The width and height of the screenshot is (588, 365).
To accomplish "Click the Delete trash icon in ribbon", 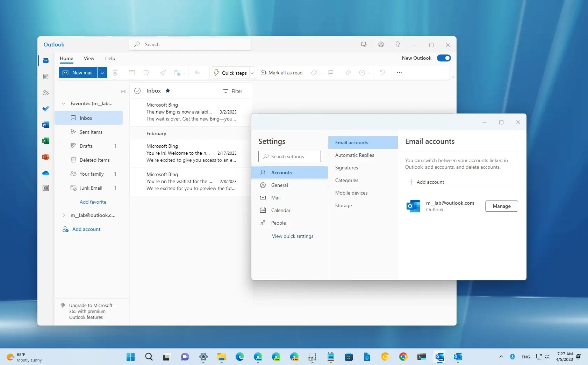I will point(115,73).
